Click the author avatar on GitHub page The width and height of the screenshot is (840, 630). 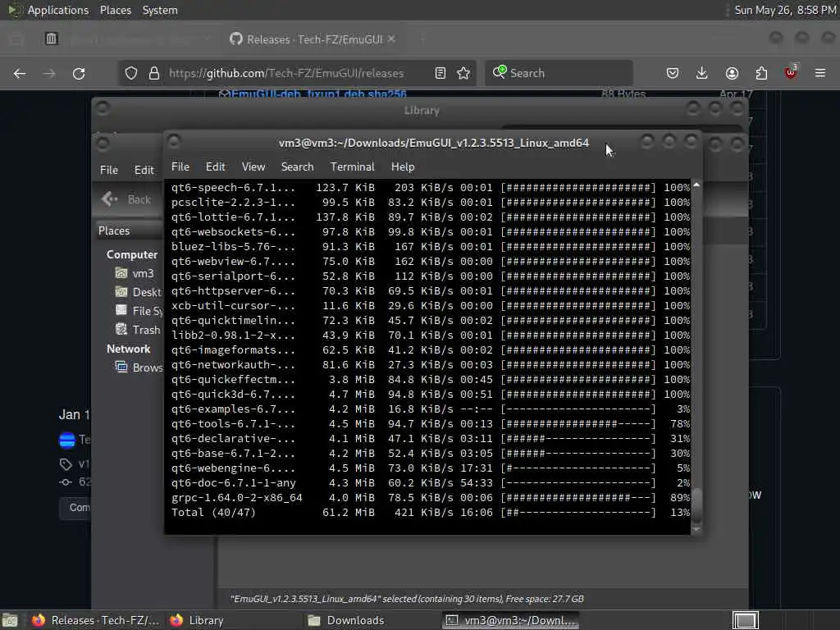click(67, 440)
